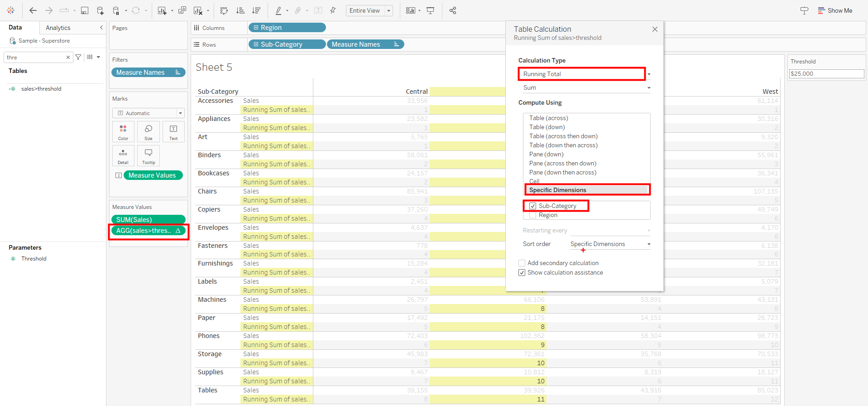The height and width of the screenshot is (406, 868).
Task: Add a new data source
Action: click(100, 10)
